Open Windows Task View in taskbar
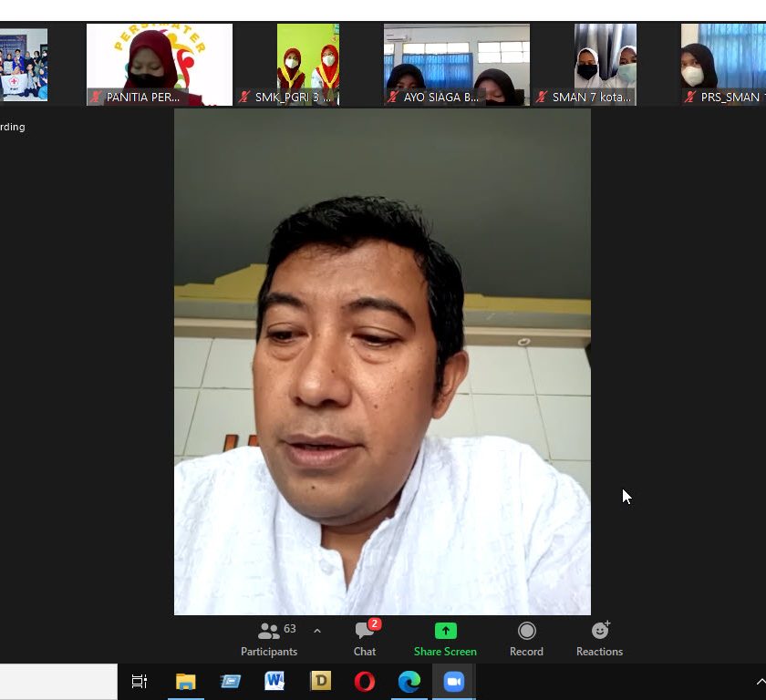Image resolution: width=766 pixels, height=700 pixels. click(x=140, y=681)
